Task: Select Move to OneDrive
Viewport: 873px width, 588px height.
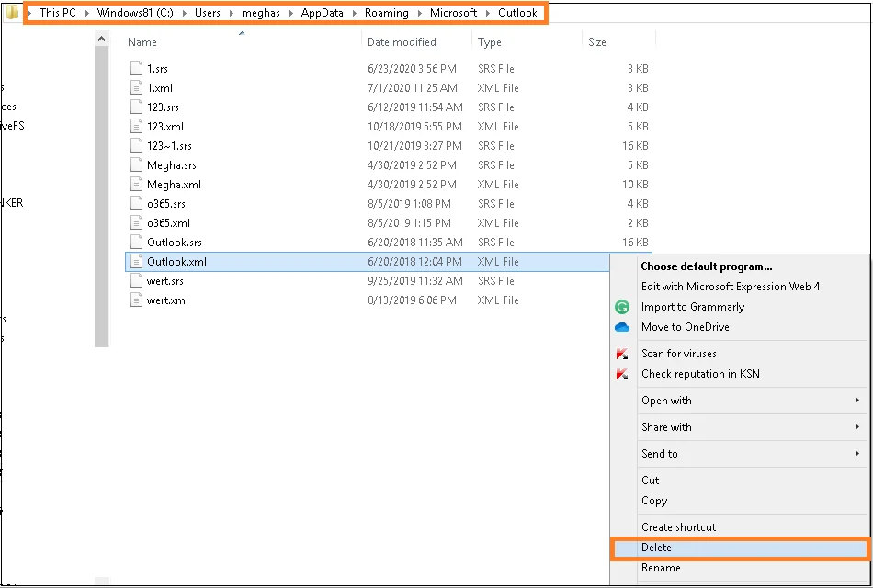Action: click(686, 327)
